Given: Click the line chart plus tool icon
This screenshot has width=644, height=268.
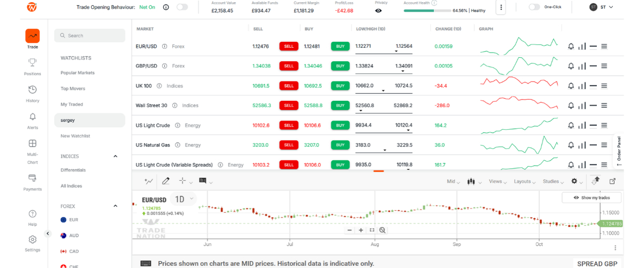Looking at the screenshot, I should point(149,181).
